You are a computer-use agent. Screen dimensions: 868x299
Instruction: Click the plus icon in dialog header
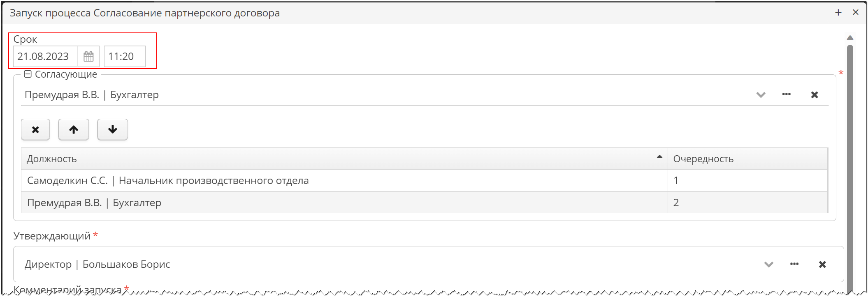coord(838,13)
